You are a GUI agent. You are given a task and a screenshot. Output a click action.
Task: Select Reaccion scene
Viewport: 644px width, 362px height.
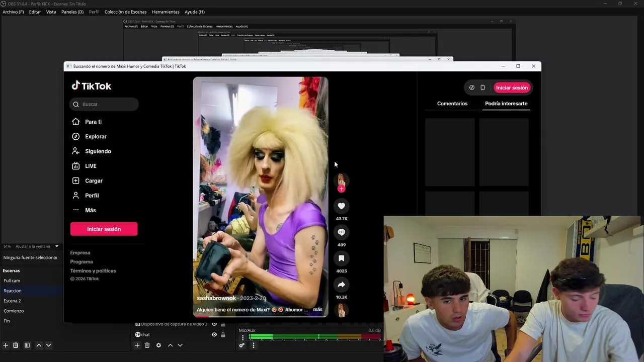[x=32, y=291]
